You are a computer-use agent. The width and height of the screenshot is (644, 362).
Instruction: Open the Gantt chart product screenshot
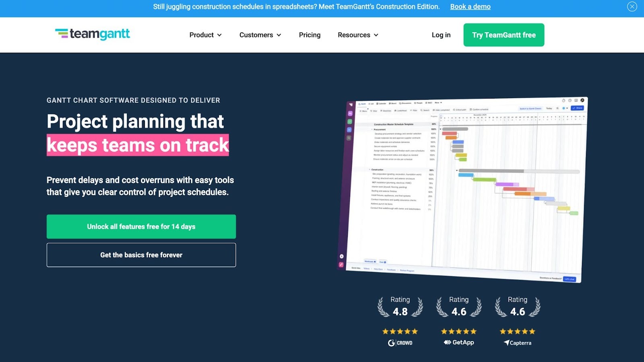(x=463, y=189)
